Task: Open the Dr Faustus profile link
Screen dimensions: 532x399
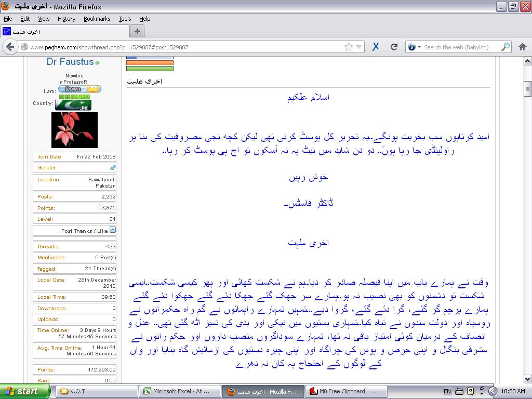Action: point(70,62)
